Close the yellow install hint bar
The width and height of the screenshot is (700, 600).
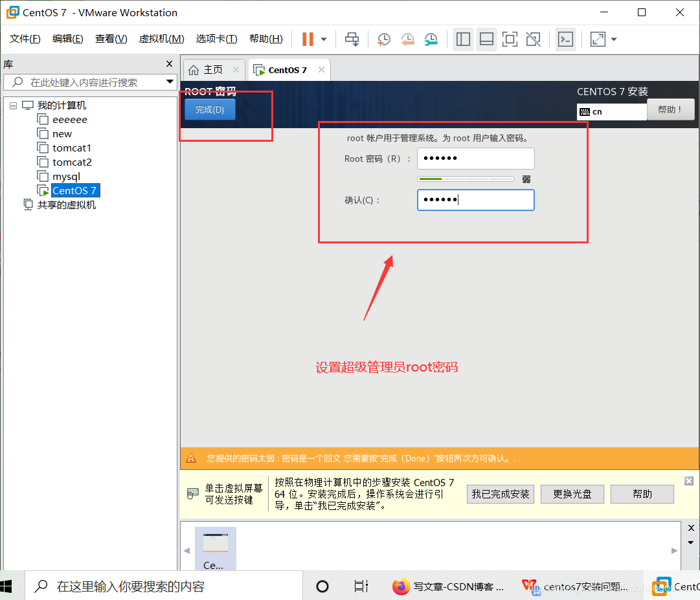[689, 481]
